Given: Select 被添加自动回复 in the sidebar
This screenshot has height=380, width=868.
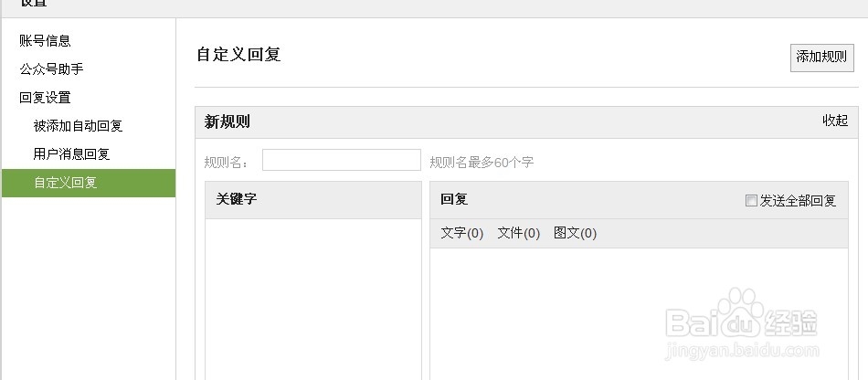Looking at the screenshot, I should point(78,126).
